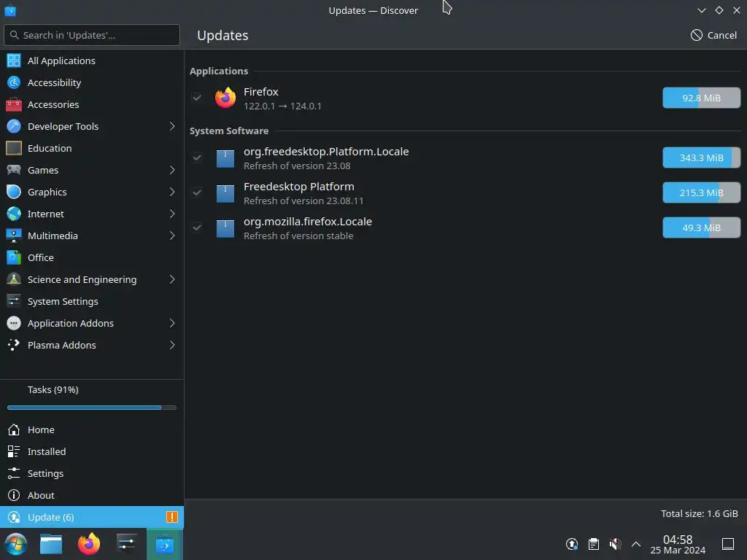This screenshot has height=560, width=747.
Task: Click the org.mozilla.firefox.Locale package icon
Action: [x=225, y=228]
